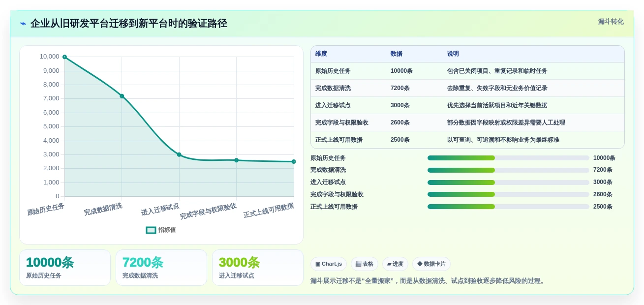This screenshot has width=644, height=305.
Task: Click the 3000条 table data cell
Action: click(x=400, y=105)
